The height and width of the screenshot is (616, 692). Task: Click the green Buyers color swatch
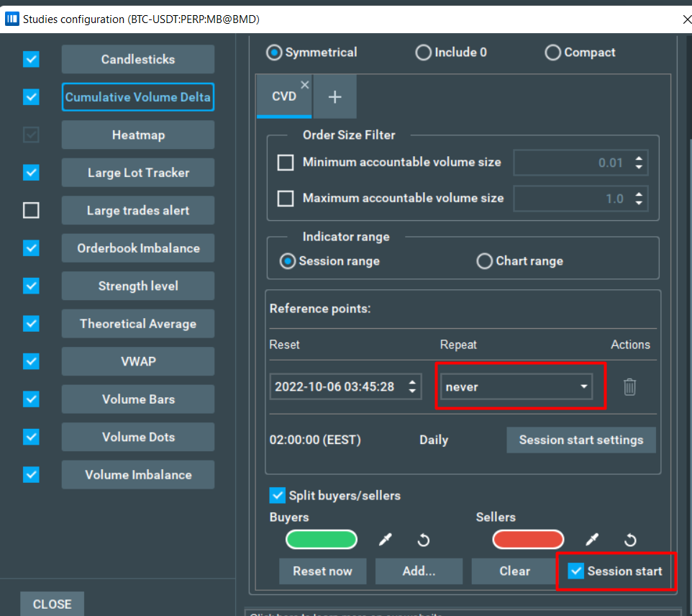click(322, 540)
